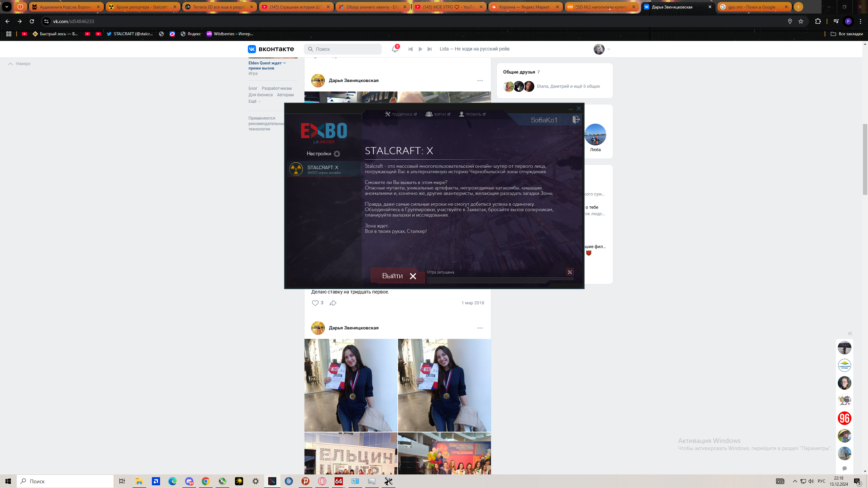868x488 pixels.
Task: Log out of So6aKo1 launcher account
Action: coord(576,120)
